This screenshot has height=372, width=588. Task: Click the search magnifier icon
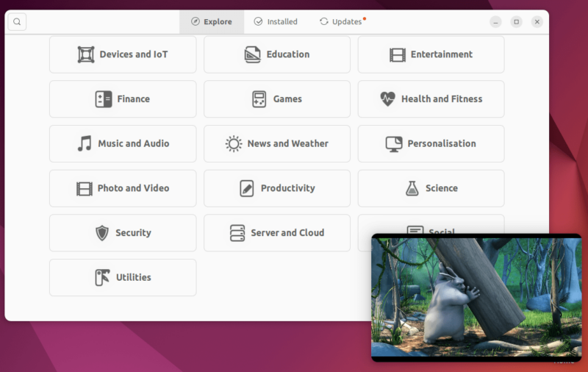pos(17,22)
